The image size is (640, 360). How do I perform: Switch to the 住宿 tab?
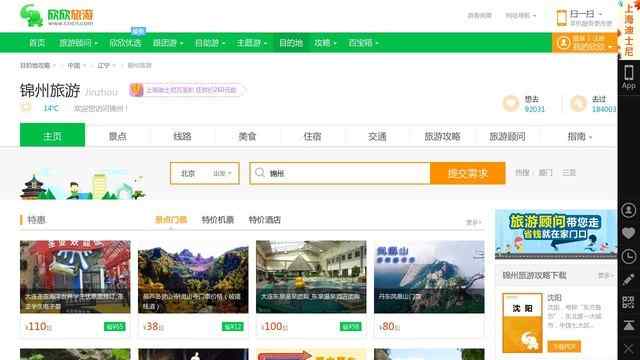click(x=312, y=136)
